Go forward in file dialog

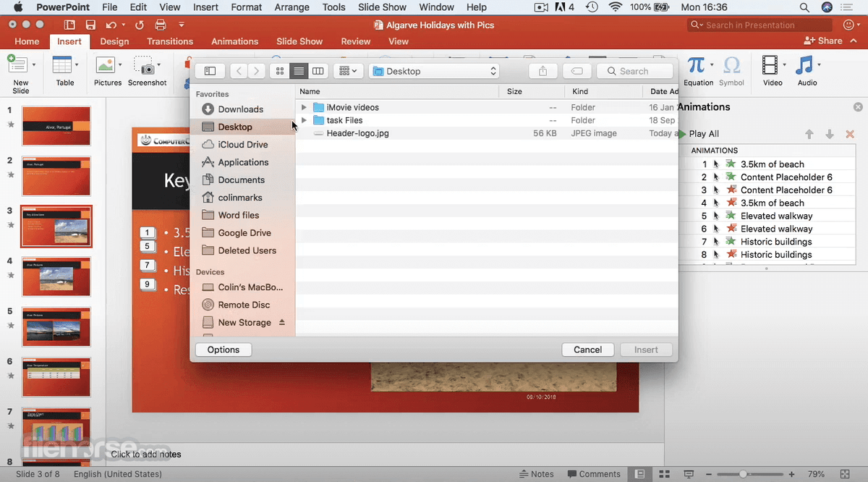click(257, 71)
